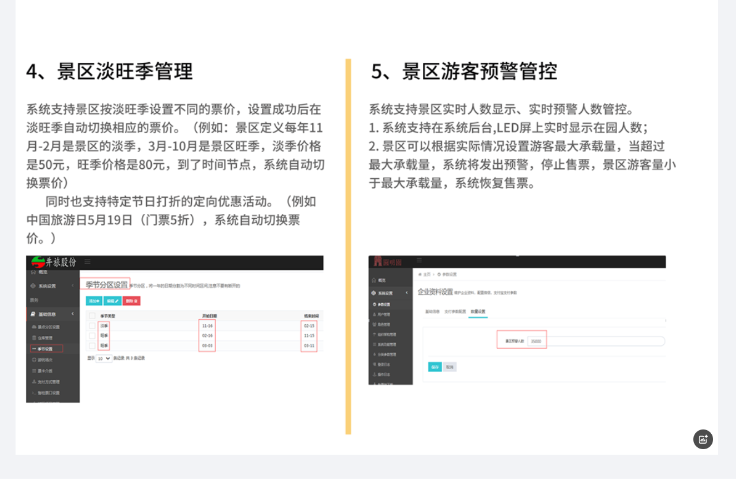The height and width of the screenshot is (480, 736).
Task: Click the blue add button with plus icon
Action: pos(93,300)
